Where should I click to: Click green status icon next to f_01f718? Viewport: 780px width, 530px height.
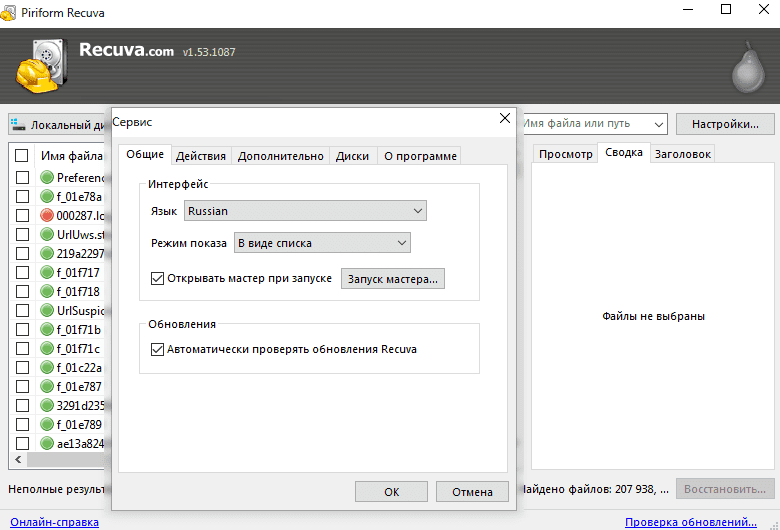pyautogui.click(x=47, y=291)
